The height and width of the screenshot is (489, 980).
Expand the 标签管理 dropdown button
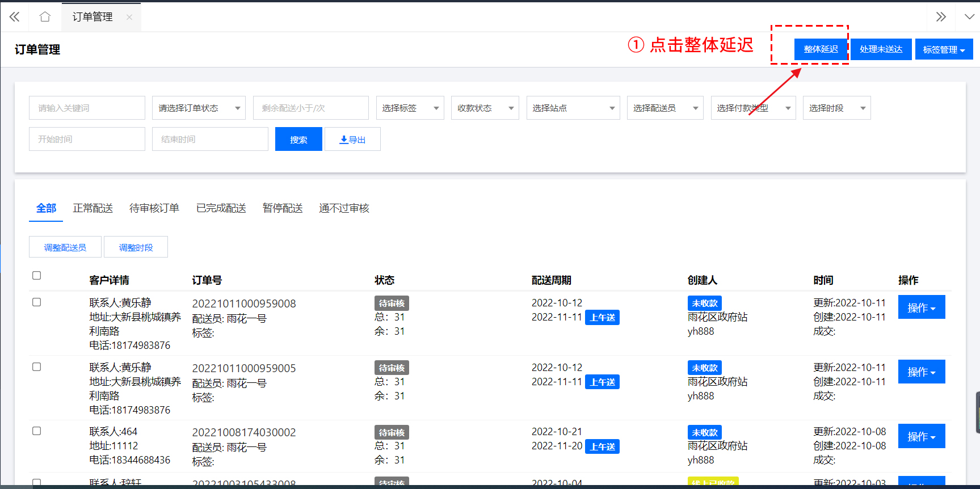(944, 49)
